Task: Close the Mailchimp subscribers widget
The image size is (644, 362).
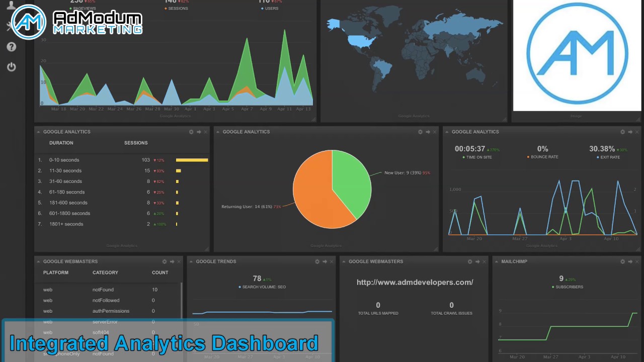Action: (636, 261)
